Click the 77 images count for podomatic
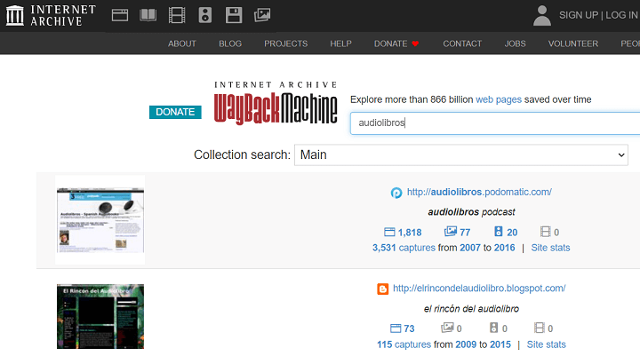640x364 pixels. (457, 232)
